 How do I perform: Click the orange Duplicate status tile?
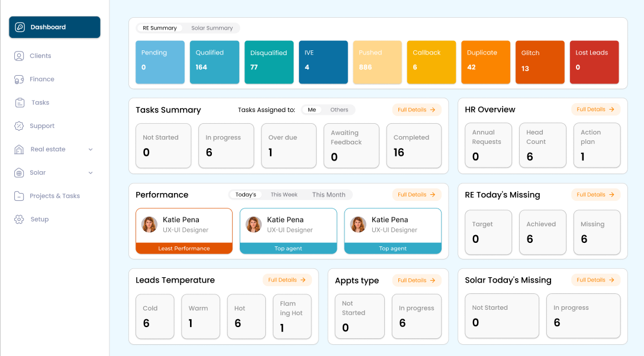tap(485, 62)
